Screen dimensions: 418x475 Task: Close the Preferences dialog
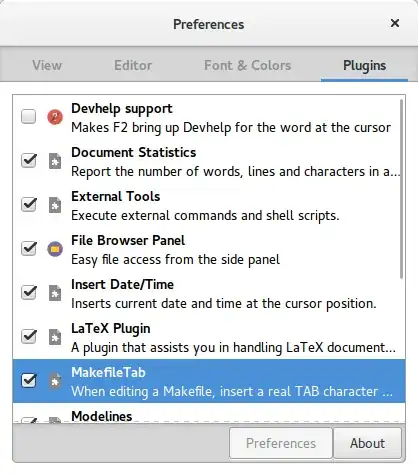[x=395, y=23]
